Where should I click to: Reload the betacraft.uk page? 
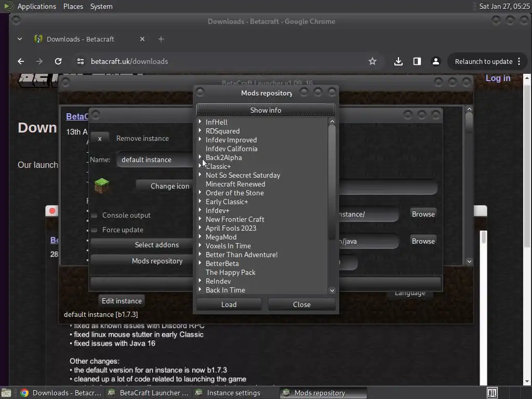click(58, 61)
